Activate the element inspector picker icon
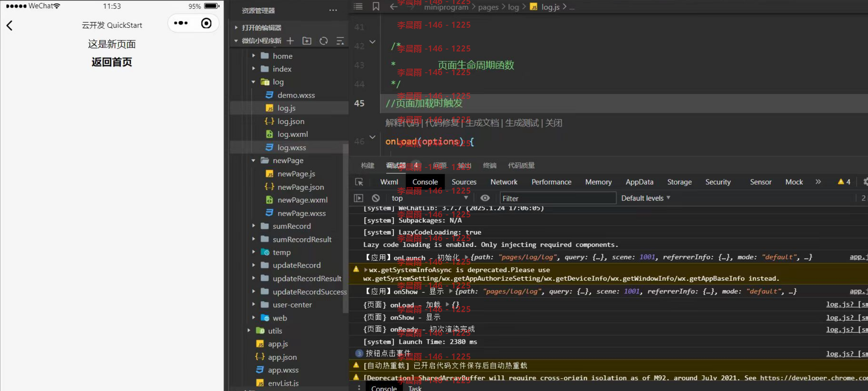 (x=359, y=182)
